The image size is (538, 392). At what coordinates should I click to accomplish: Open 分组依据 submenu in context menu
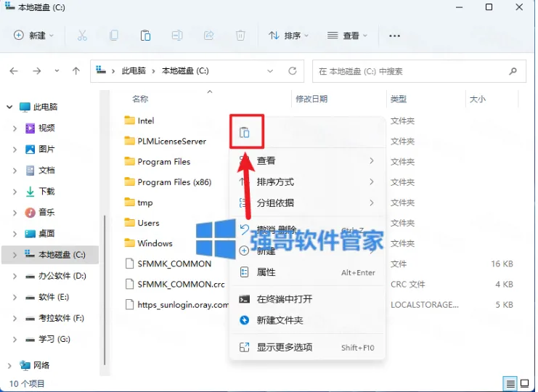coord(307,203)
